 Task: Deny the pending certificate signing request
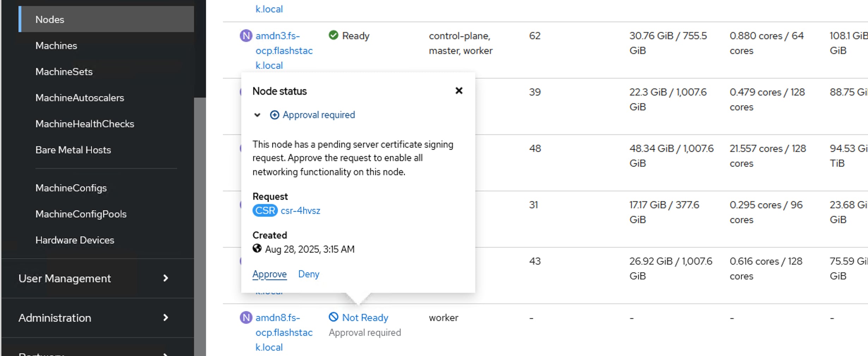tap(308, 274)
